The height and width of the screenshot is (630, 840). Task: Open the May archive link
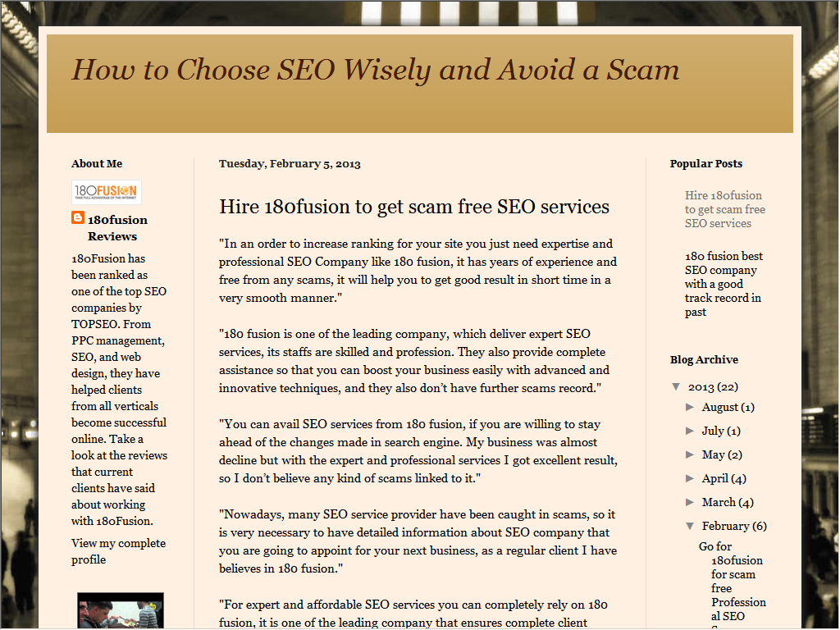coord(713,454)
